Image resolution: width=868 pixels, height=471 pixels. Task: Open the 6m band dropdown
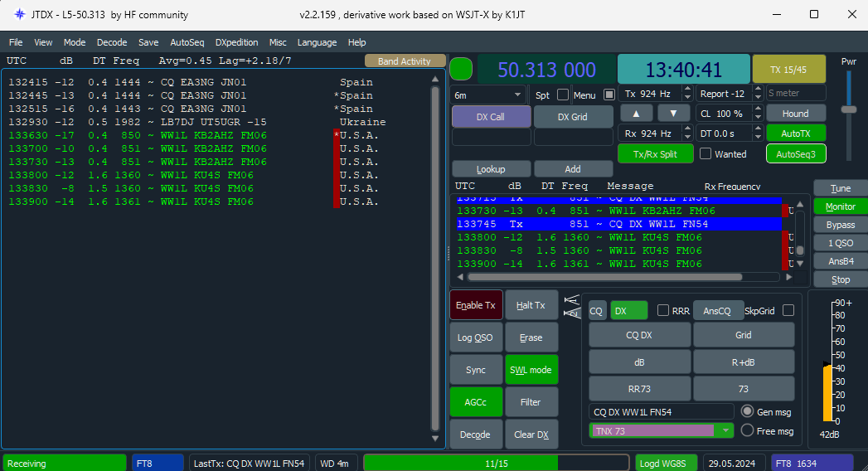[x=487, y=95]
